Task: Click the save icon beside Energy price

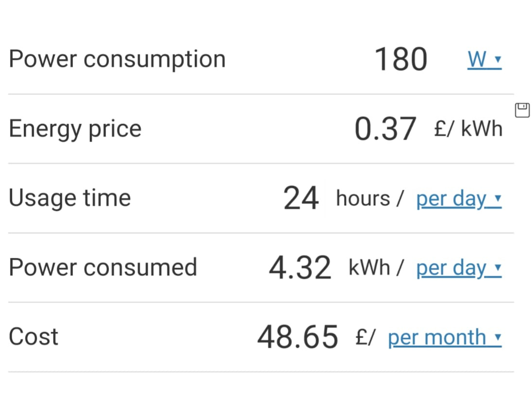Action: pos(522,110)
